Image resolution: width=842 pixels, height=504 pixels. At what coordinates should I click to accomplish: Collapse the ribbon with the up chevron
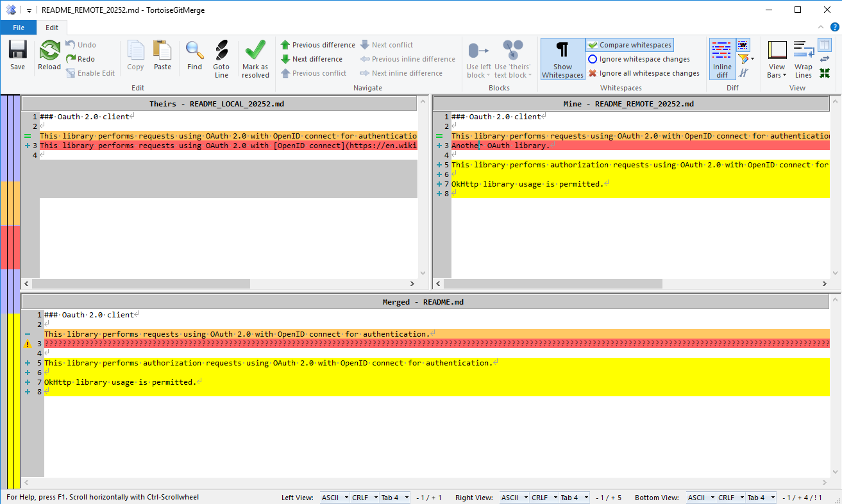tap(821, 27)
